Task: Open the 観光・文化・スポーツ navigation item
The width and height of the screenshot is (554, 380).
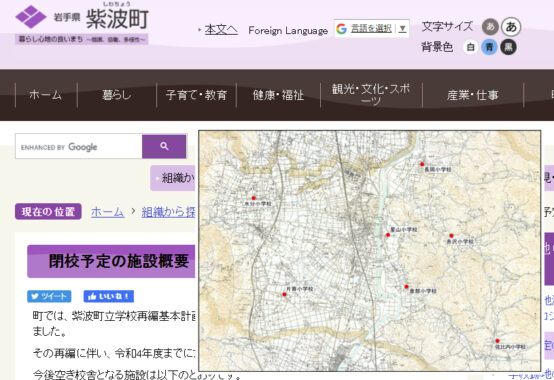Action: [371, 95]
